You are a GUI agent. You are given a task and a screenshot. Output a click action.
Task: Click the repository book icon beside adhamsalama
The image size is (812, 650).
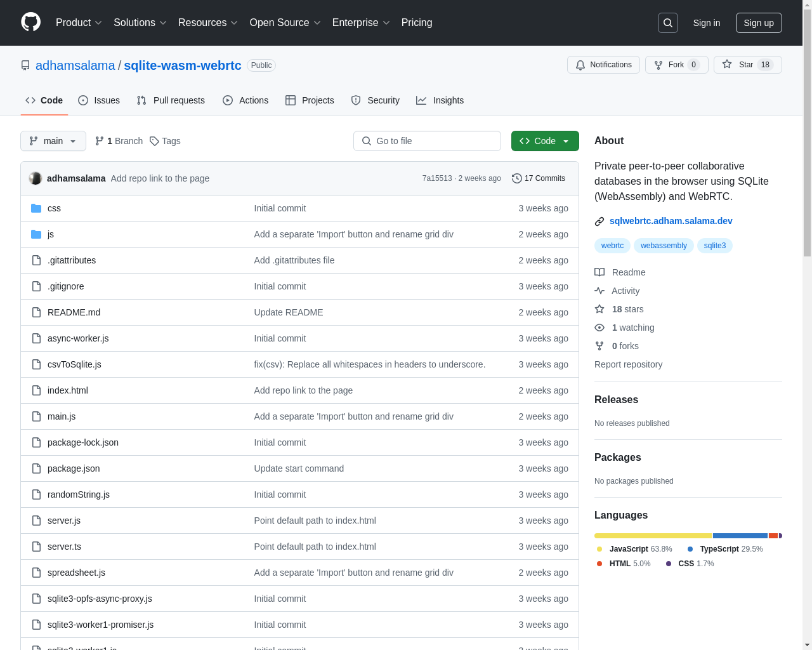tap(25, 65)
